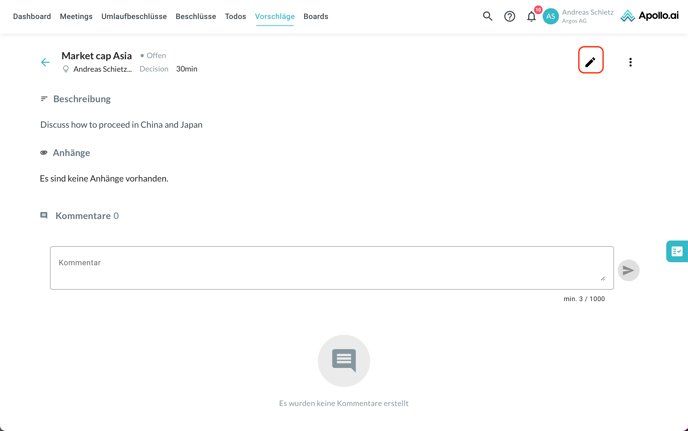Open the Umlaufbeschlüsse tab
This screenshot has height=431, width=688.
[x=134, y=16]
